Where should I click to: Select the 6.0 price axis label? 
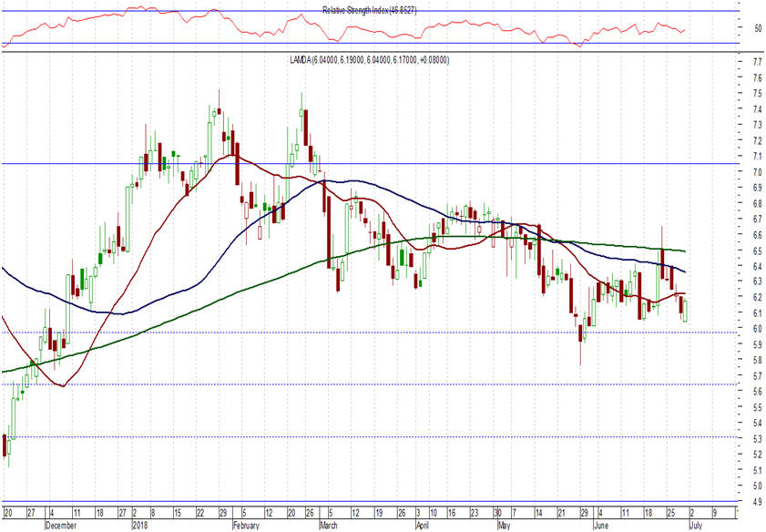coord(758,329)
